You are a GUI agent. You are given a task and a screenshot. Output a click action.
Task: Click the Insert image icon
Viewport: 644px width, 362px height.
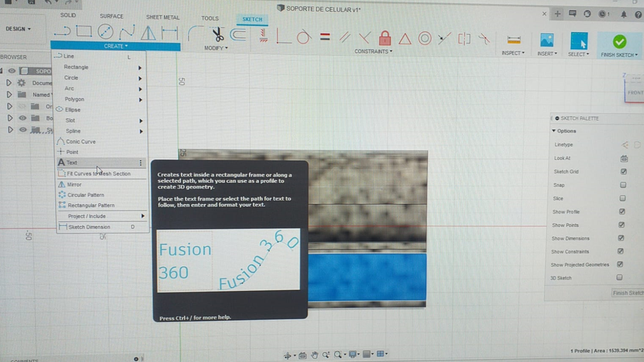coord(547,40)
